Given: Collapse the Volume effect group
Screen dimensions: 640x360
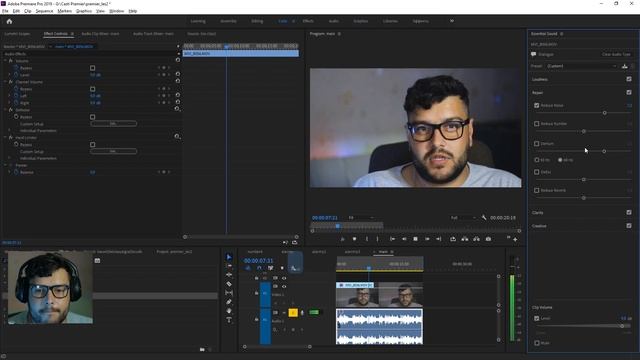Looking at the screenshot, I should pos(5,61).
